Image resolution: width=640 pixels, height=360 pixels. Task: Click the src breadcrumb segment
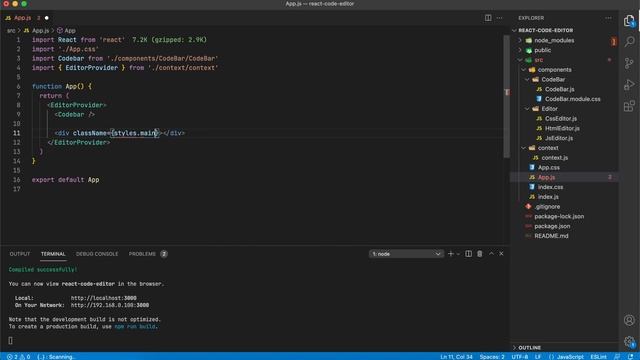pyautogui.click(x=11, y=31)
